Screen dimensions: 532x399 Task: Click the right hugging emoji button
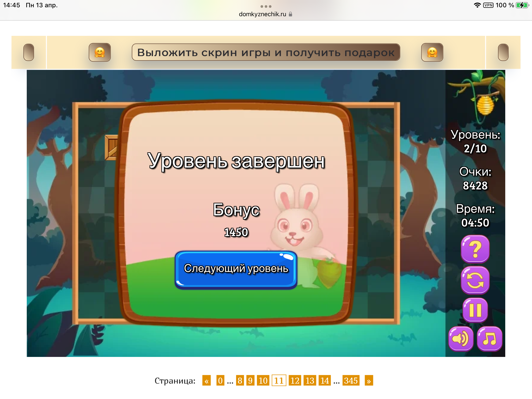[432, 52]
